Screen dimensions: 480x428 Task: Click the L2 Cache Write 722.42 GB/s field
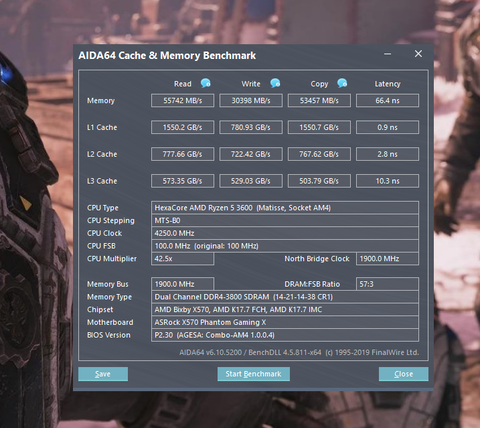tap(251, 154)
